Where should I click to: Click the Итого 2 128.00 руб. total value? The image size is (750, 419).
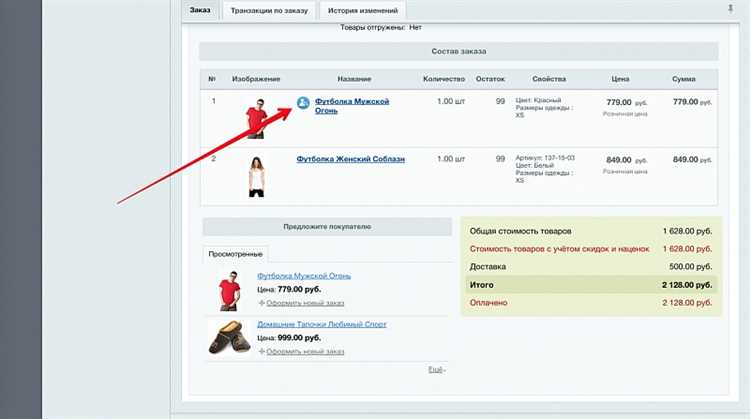click(x=687, y=285)
